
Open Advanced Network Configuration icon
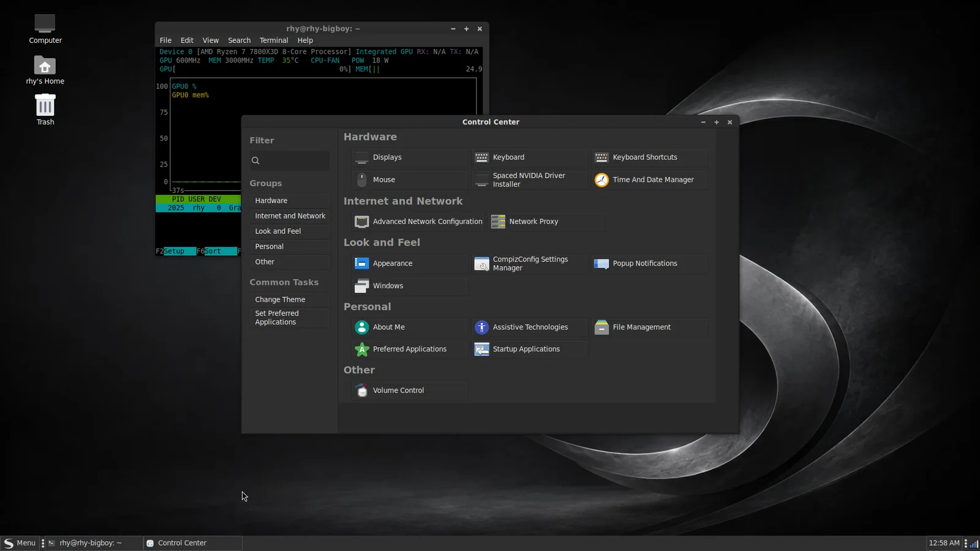[x=362, y=222]
